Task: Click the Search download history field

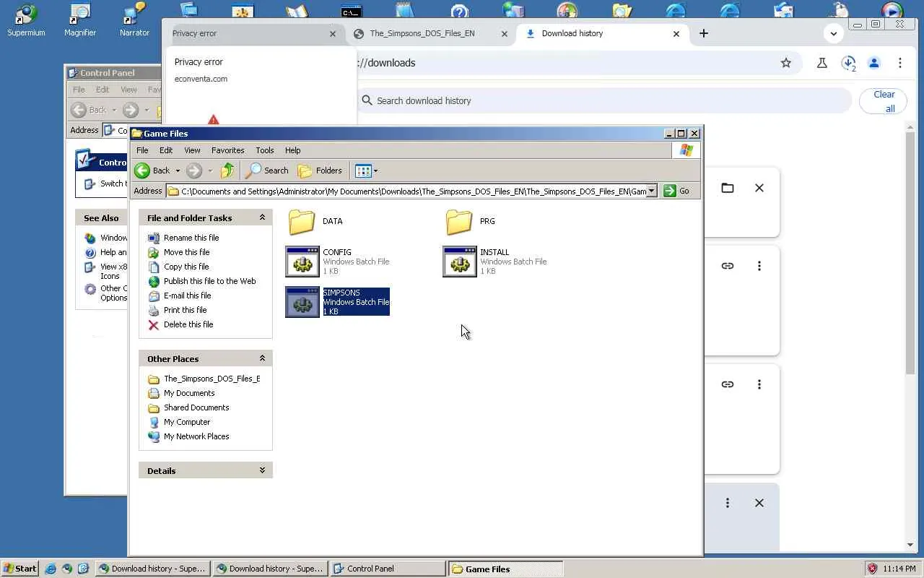Action: point(605,100)
